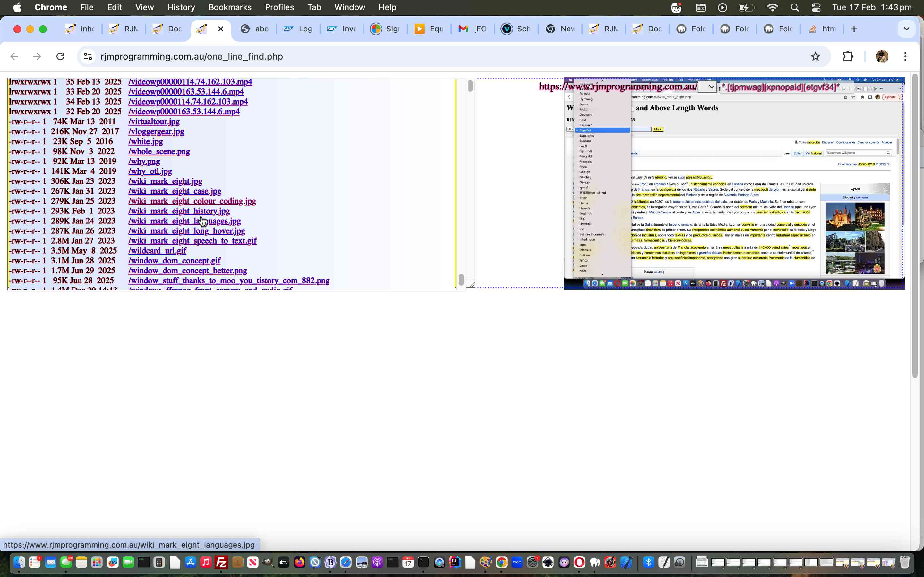
Task: Open Spotlight search in menu bar
Action: click(795, 8)
